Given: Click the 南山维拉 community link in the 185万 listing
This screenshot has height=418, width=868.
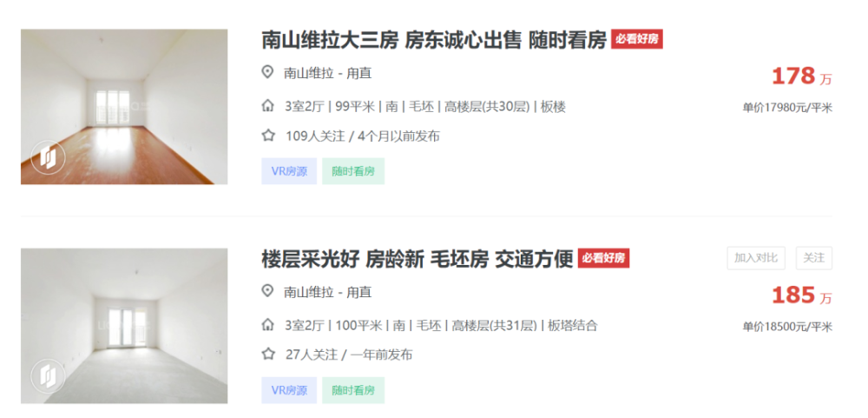Looking at the screenshot, I should 309,292.
